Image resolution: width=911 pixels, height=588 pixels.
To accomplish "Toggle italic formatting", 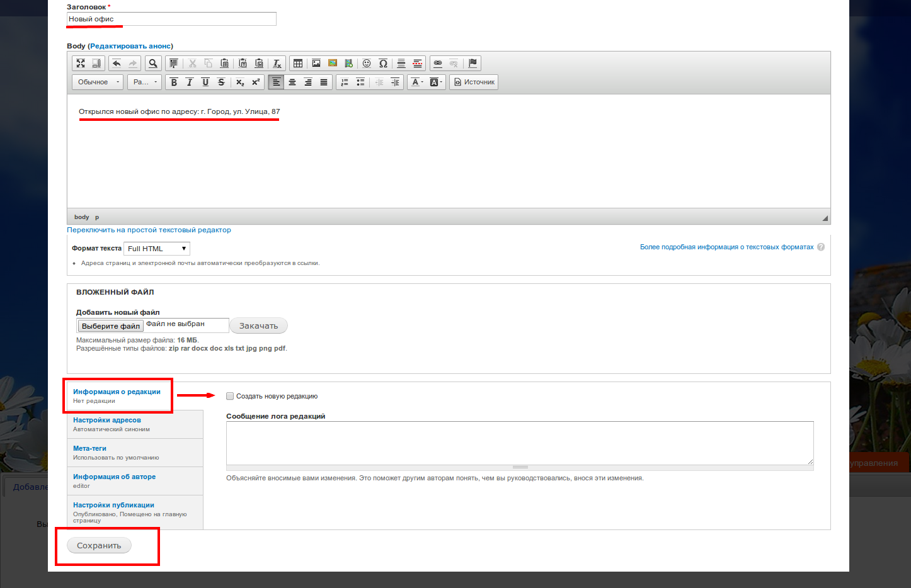I will point(190,82).
